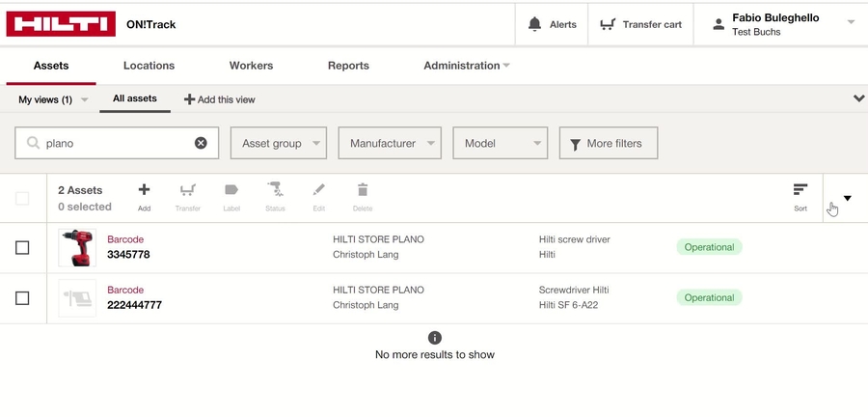Viewport: 868px width, 417px height.
Task: Open the Manufacturer filter dropdown
Action: (390, 143)
